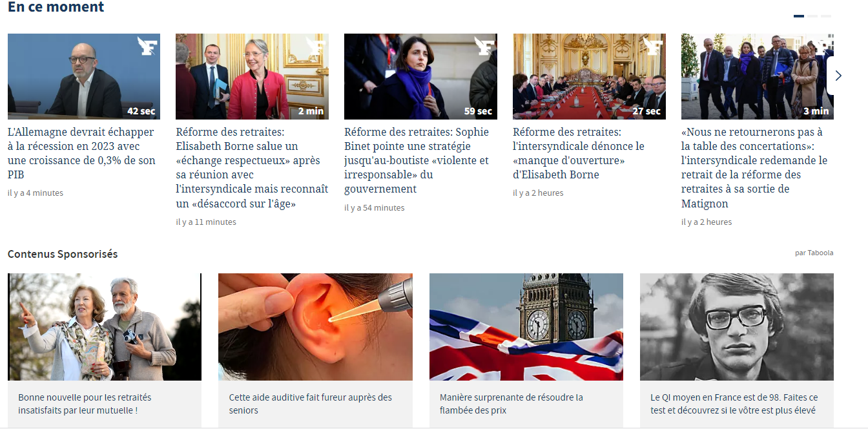The image size is (868, 431).
Task: Open Sophie Binet «violente et irresponsable» headline
Action: coord(417,160)
